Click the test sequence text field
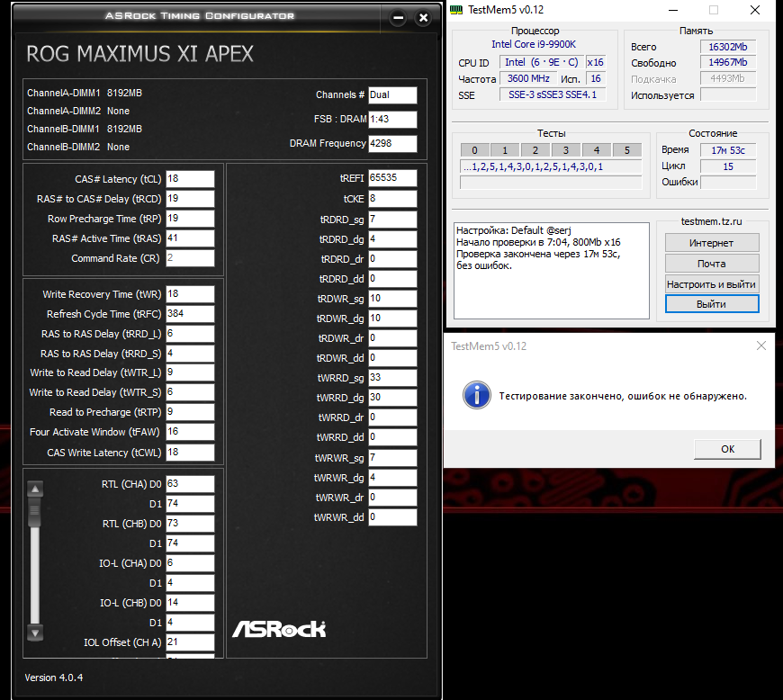This screenshot has width=783, height=700. pos(551,166)
